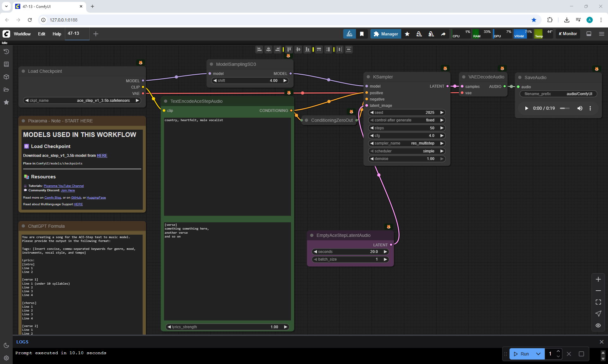Open the workflows folder sidebar icon
608x364 pixels.
pyautogui.click(x=6, y=89)
